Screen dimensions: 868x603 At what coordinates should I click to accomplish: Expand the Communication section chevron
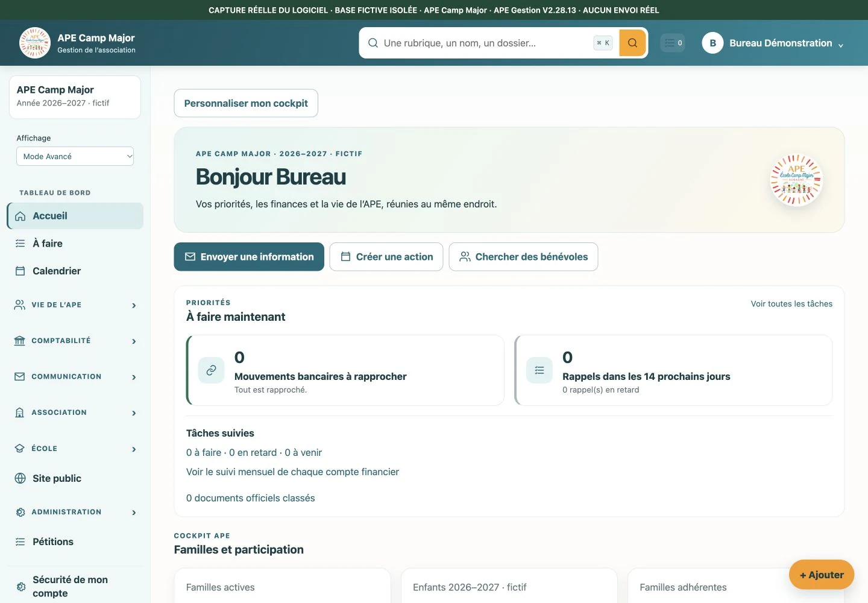pyautogui.click(x=134, y=377)
